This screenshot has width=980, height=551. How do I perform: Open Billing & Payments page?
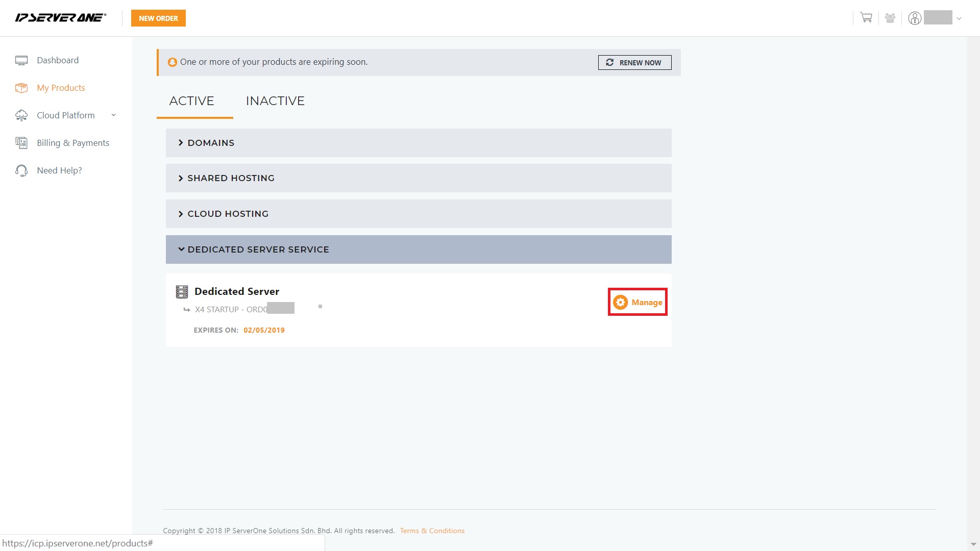click(73, 143)
